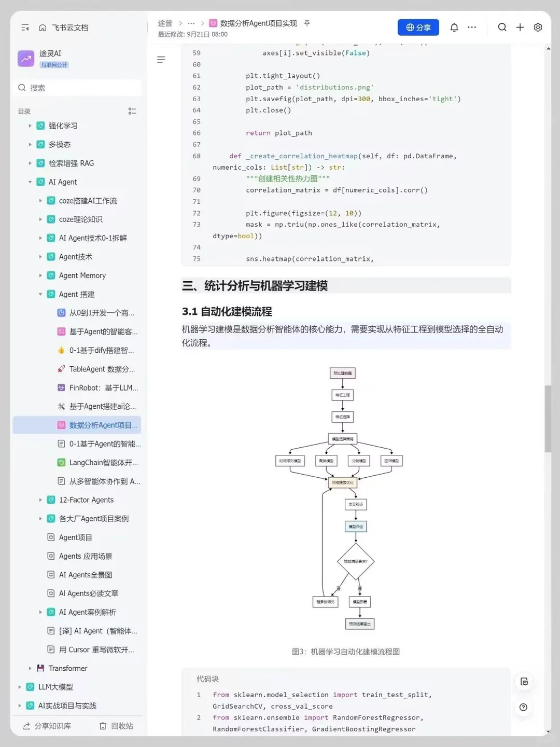Image resolution: width=560 pixels, height=747 pixels.
Task: Open the coze理论知识 item
Action: pyautogui.click(x=80, y=219)
